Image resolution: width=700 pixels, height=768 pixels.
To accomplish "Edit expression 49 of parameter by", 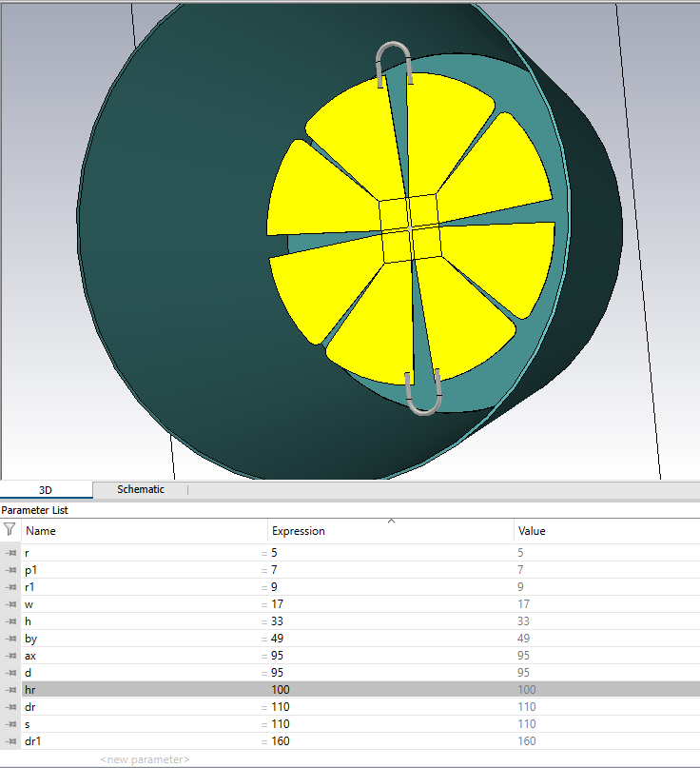I will pos(277,639).
